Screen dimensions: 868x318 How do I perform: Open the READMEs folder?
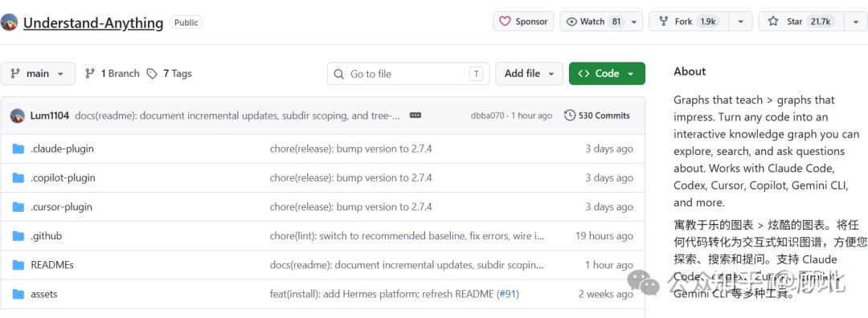click(x=52, y=265)
